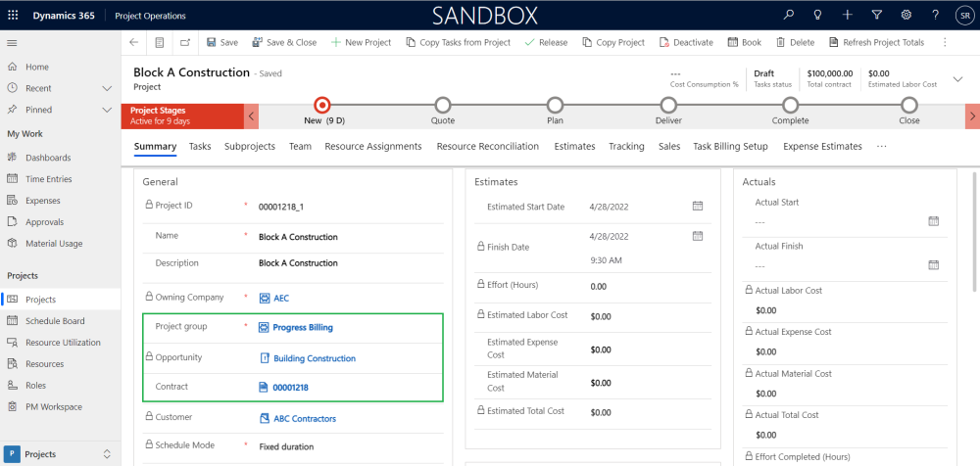Open Actual Finish calendar picker
This screenshot has height=466, width=980.
tap(934, 265)
